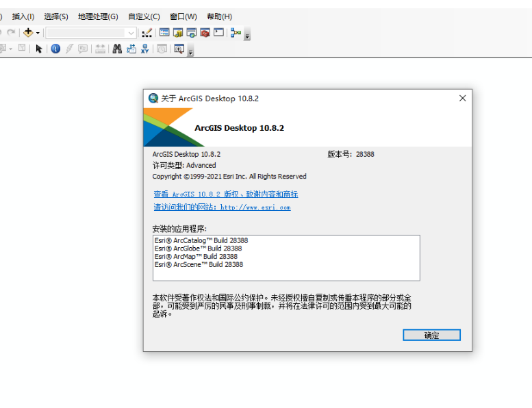Open the 自定义(C) menu
This screenshot has width=532, height=408.
click(144, 16)
